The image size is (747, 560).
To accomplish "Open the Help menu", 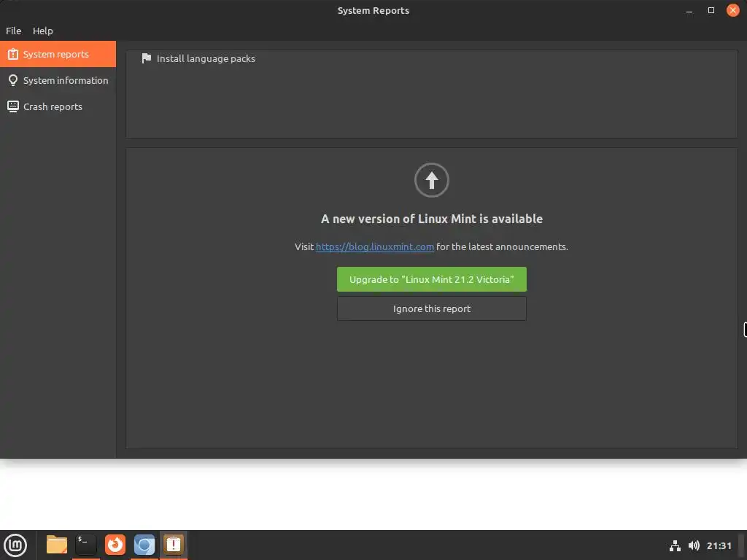I will [42, 31].
